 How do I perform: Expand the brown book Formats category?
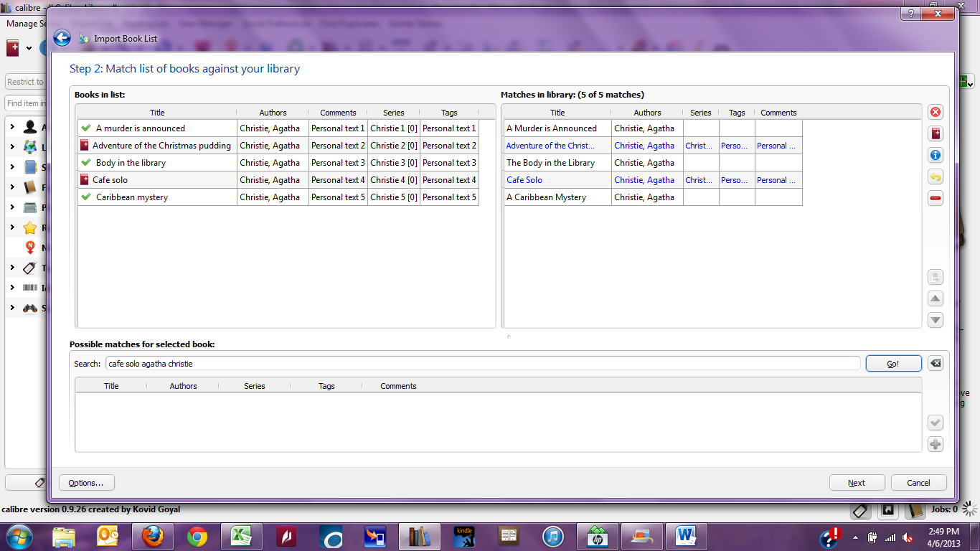(12, 187)
